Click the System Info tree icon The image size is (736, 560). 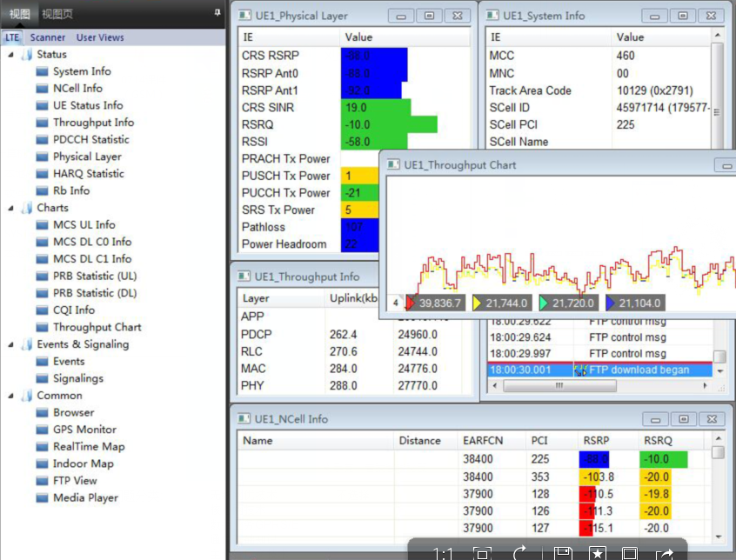(43, 72)
